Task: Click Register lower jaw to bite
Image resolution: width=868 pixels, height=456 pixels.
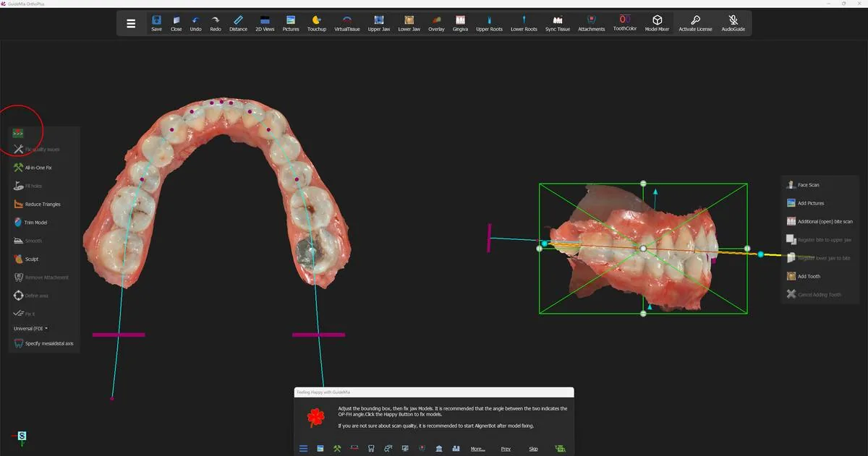Action: pyautogui.click(x=819, y=258)
